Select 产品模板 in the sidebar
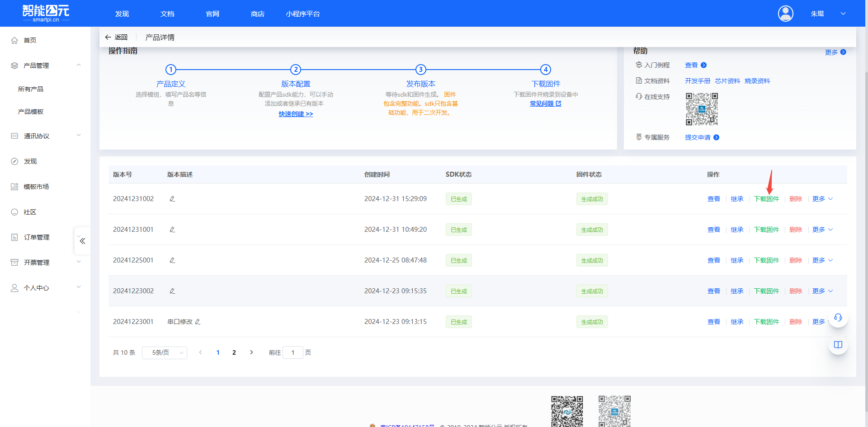The width and height of the screenshot is (868, 427). coord(31,112)
